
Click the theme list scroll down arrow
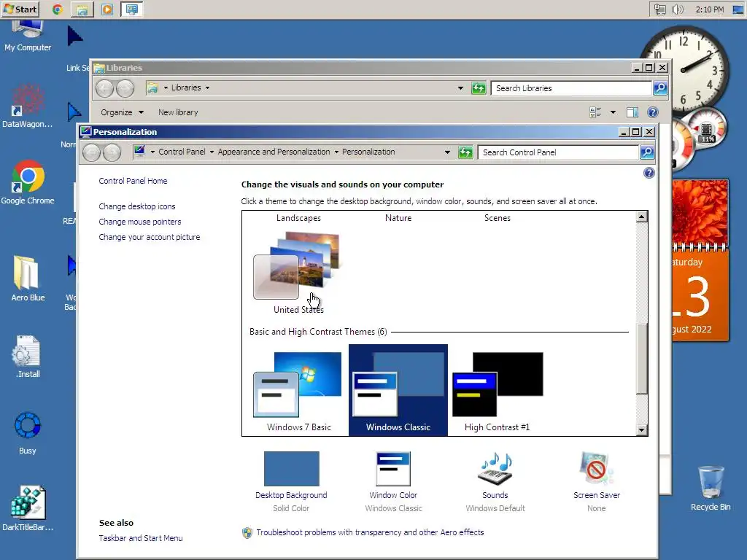click(x=642, y=430)
